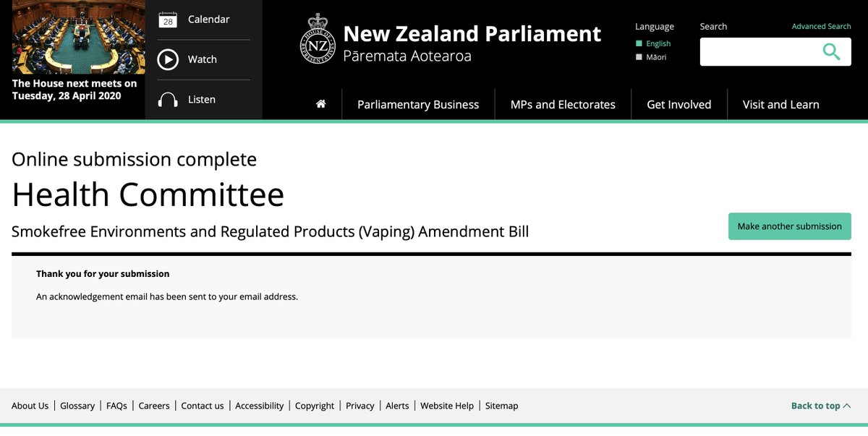This screenshot has height=436, width=868.
Task: Click 'Thank you for your submission' text
Action: [103, 274]
